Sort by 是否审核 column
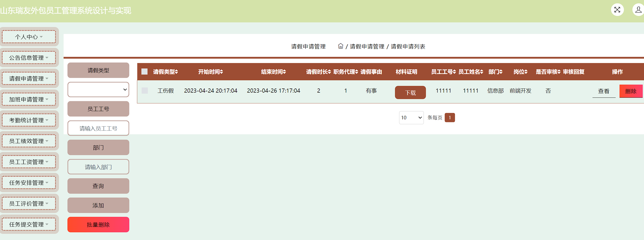 548,72
